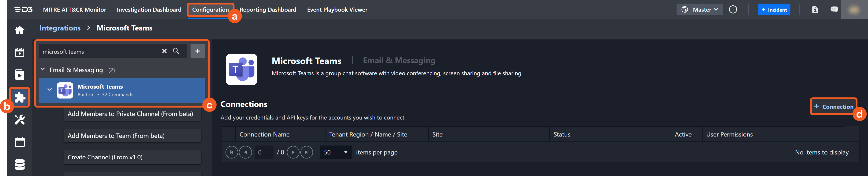Viewport: 868px width, 176px height.
Task: Open the Integrations puzzle piece icon
Action: tap(20, 97)
